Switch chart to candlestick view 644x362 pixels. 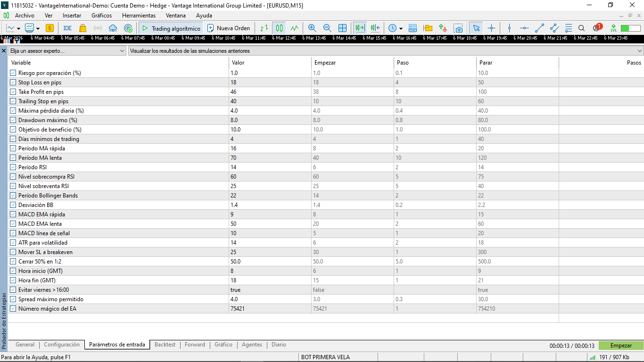pyautogui.click(x=279, y=28)
